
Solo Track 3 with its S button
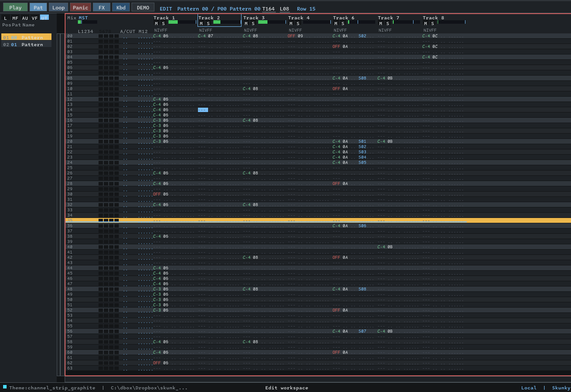[x=253, y=23]
